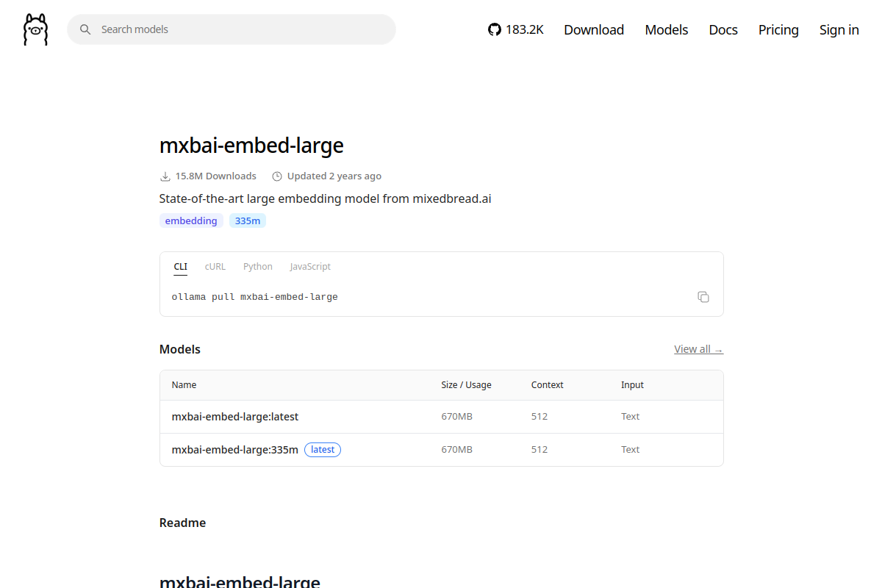Click the 335m tag
This screenshot has width=882, height=588.
[x=248, y=220]
